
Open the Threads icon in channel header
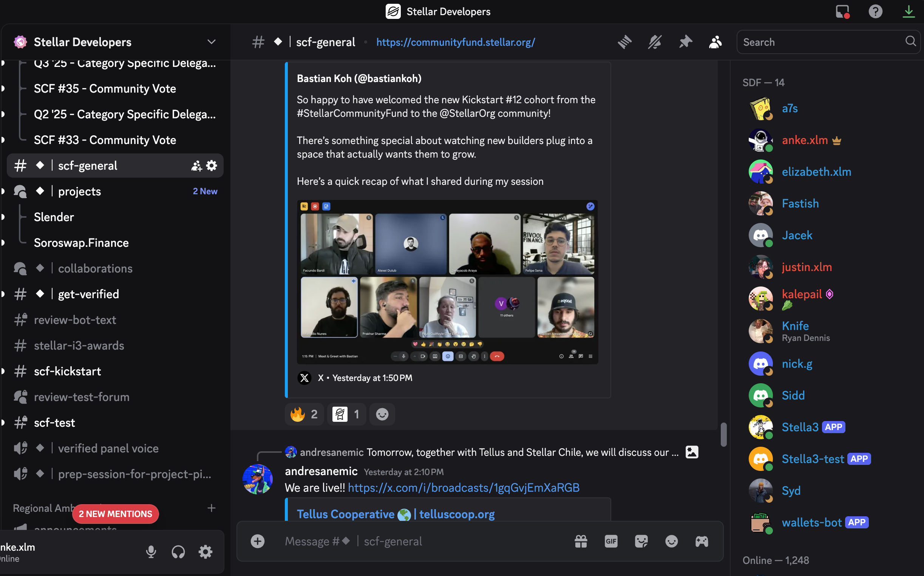(624, 42)
